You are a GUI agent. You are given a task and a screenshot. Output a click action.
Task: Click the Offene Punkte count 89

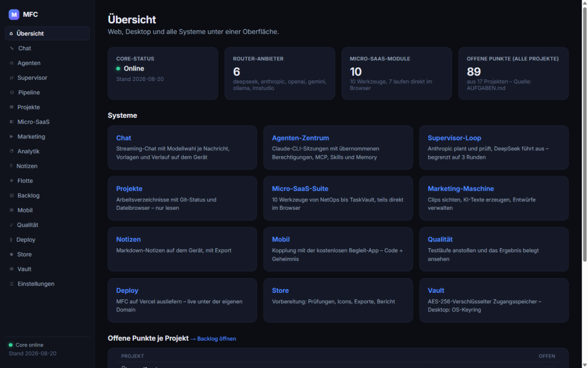point(474,71)
